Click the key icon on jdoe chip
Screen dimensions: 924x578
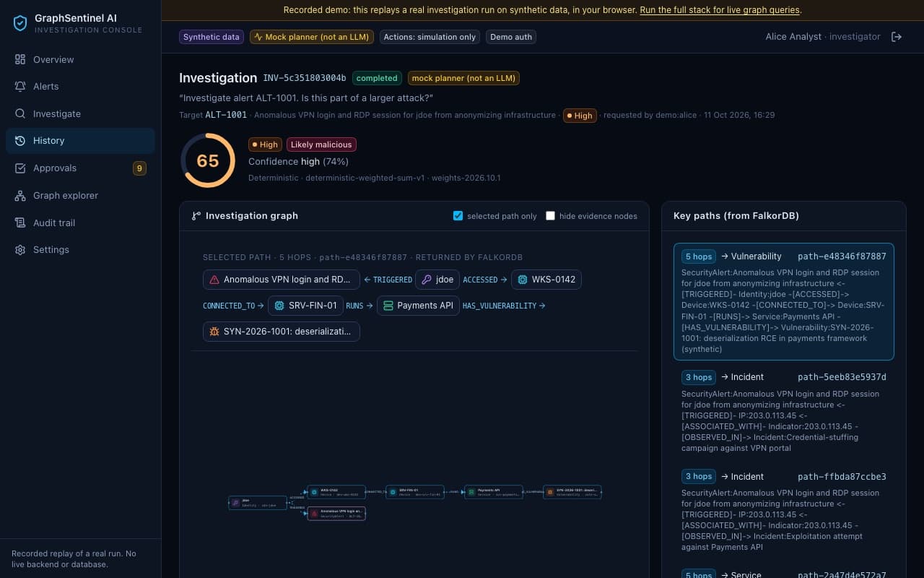point(427,280)
